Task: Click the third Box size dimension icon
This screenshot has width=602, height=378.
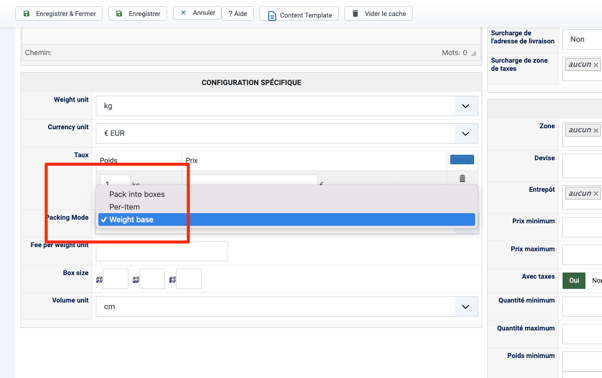Action: click(x=173, y=280)
